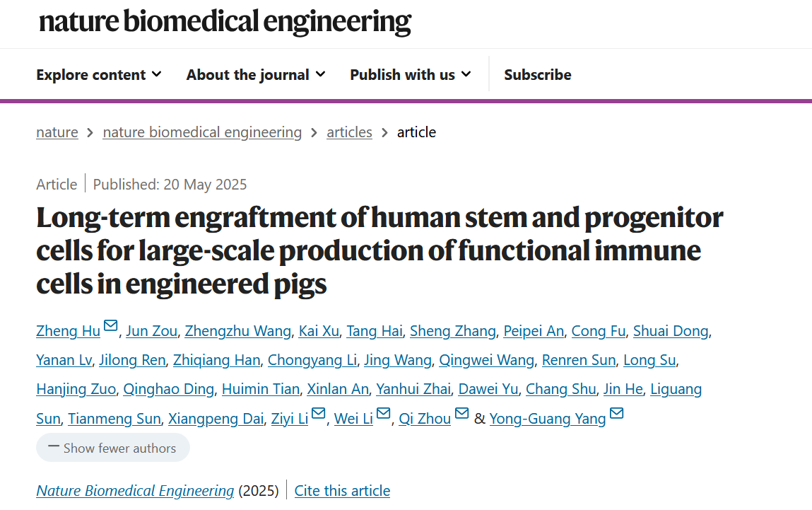Navigate to nature biomedical engineering breadcrumb
Screen dimensions: 812x510
pyautogui.click(x=202, y=132)
